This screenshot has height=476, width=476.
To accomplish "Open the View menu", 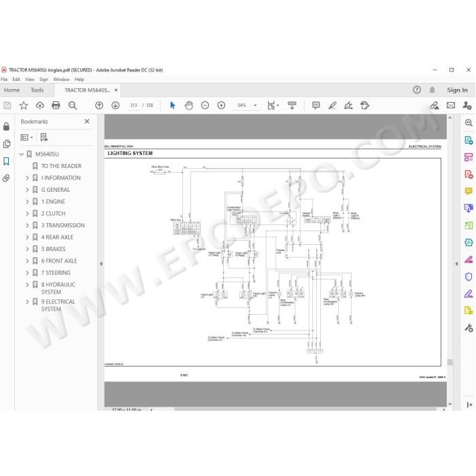I will (30, 80).
